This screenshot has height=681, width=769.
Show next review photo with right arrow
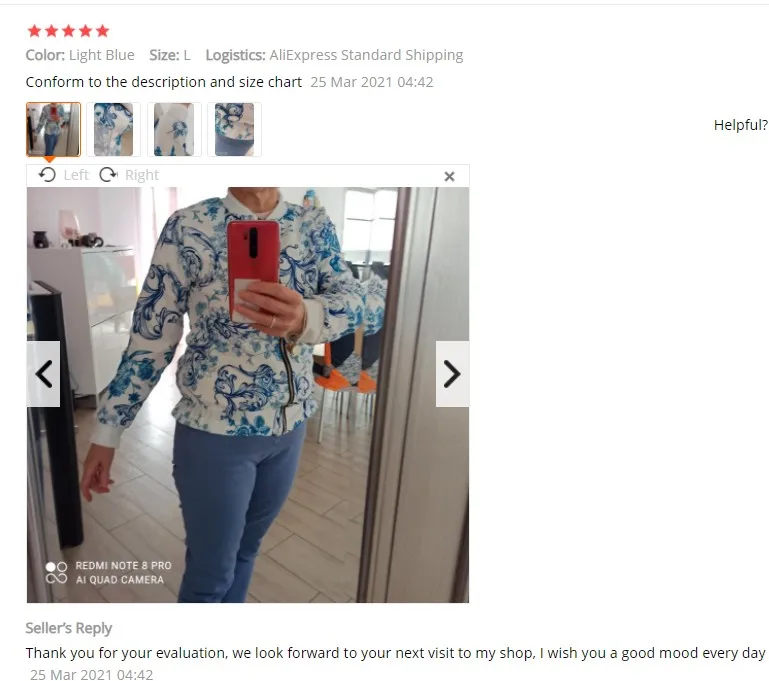(452, 374)
